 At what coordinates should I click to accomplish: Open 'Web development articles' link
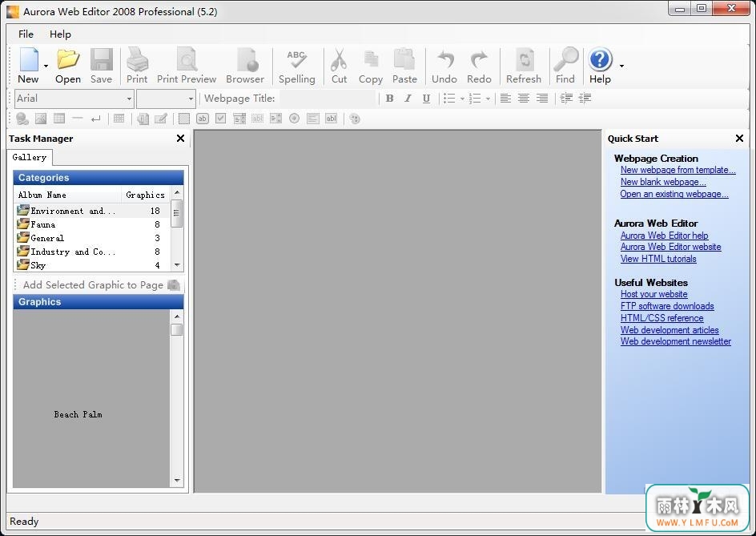(670, 330)
